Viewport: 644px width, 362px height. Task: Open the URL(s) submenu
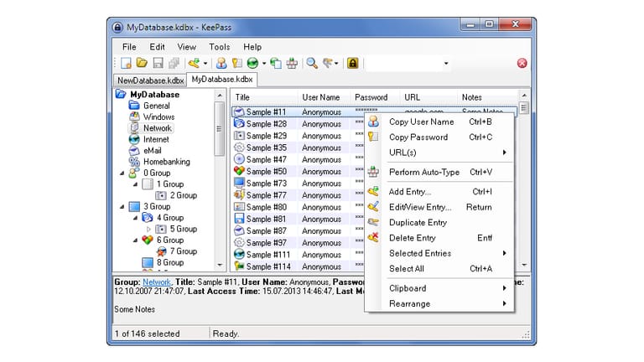pyautogui.click(x=439, y=153)
